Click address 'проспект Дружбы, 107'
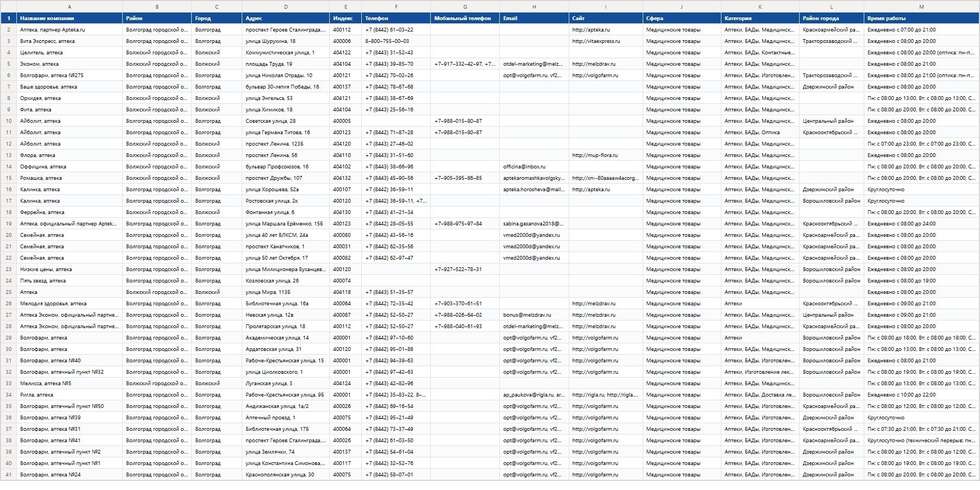Screen dimensions: 980x490 pos(286,178)
